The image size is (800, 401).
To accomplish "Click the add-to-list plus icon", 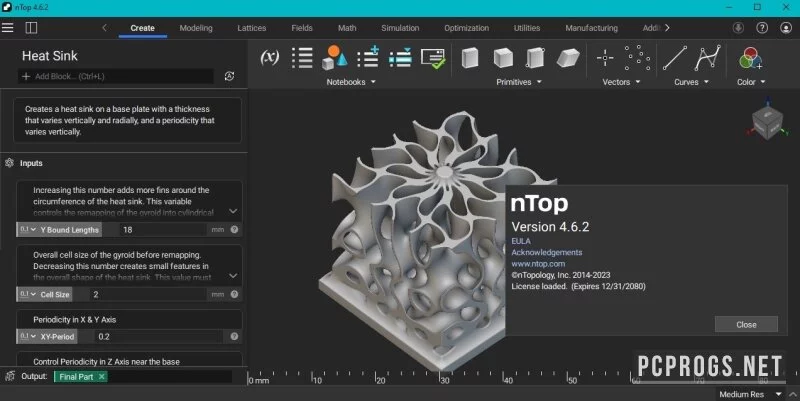I will point(368,57).
